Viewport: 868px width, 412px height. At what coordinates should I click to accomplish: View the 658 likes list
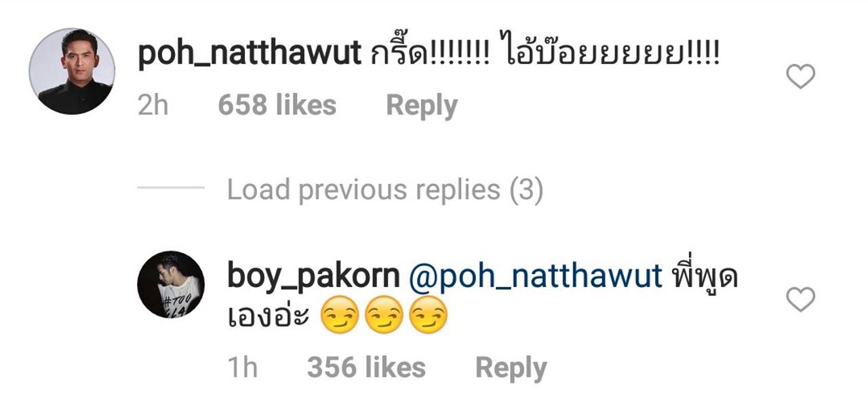click(x=277, y=106)
